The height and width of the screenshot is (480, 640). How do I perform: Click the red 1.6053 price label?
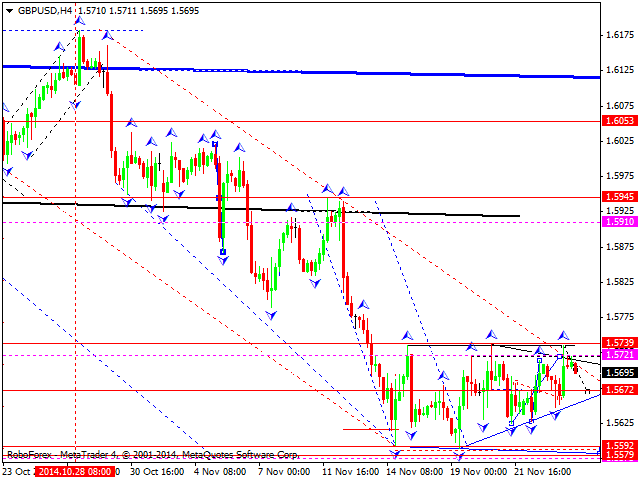coord(619,121)
